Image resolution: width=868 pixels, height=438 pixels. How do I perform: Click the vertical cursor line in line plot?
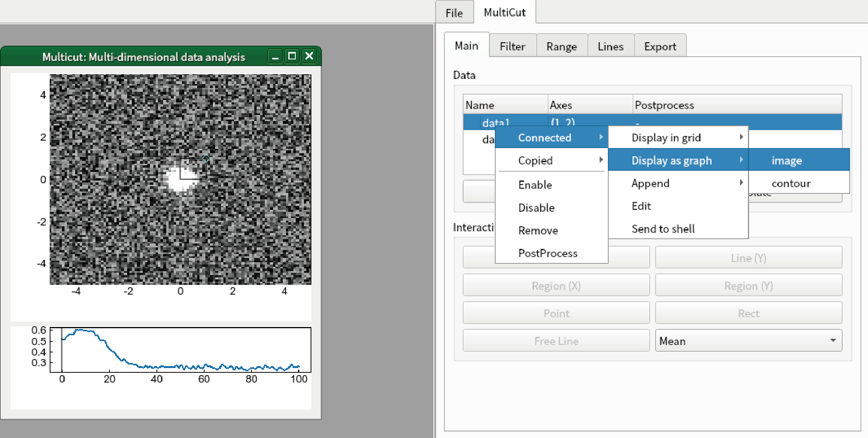(61, 350)
